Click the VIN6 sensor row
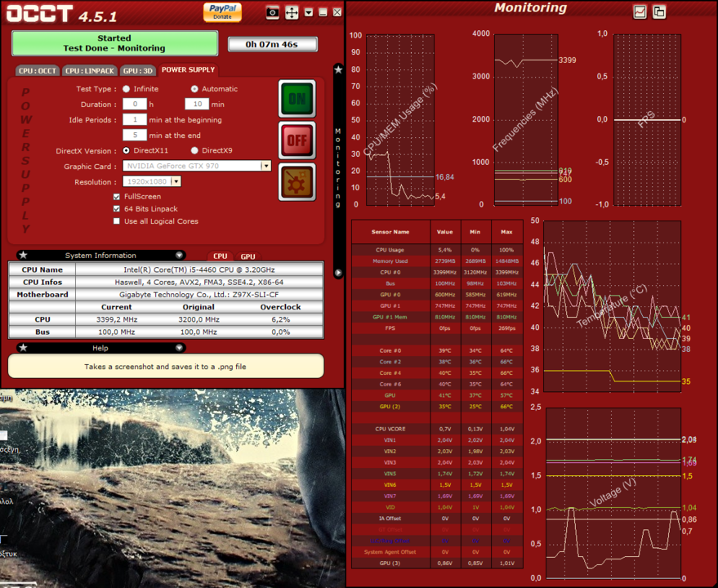 click(x=437, y=485)
